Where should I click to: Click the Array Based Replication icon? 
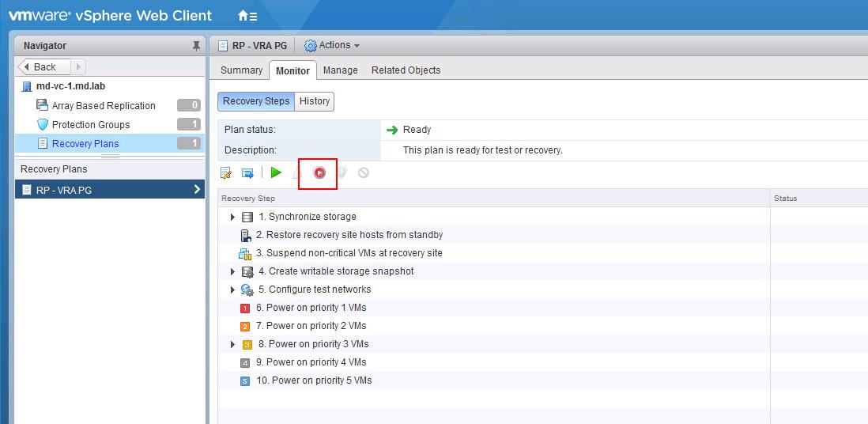(42, 105)
